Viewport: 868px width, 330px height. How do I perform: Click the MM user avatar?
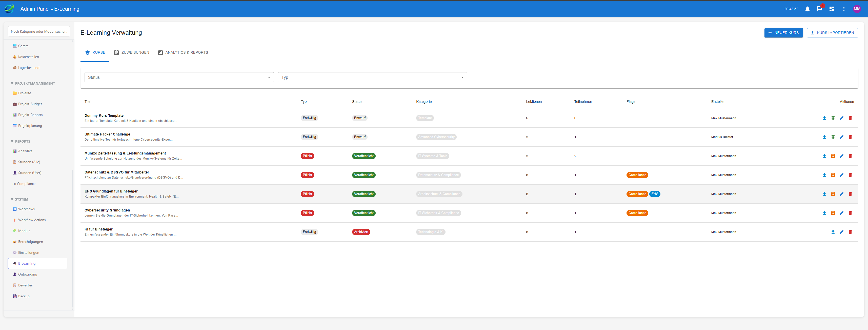857,9
